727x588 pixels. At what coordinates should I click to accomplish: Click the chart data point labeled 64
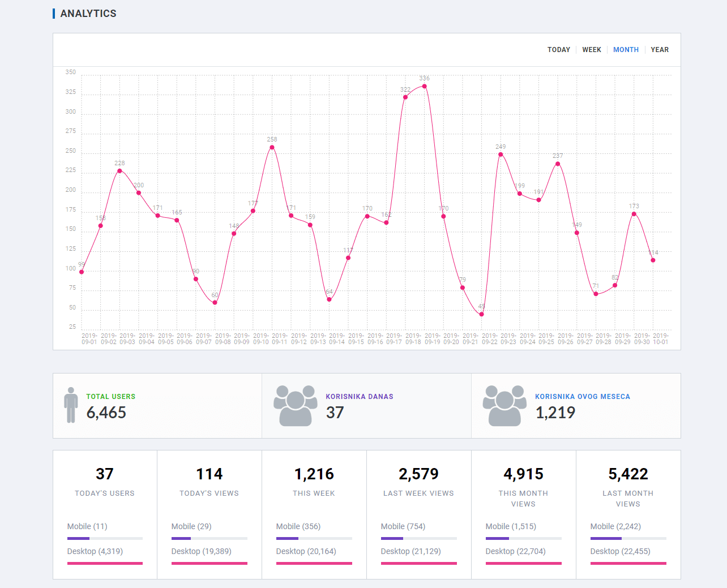(329, 299)
